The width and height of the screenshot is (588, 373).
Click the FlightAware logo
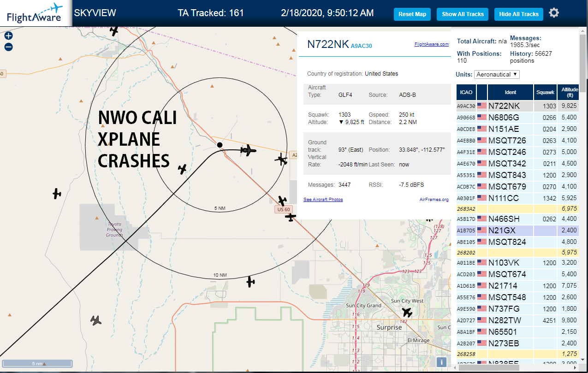(x=35, y=13)
